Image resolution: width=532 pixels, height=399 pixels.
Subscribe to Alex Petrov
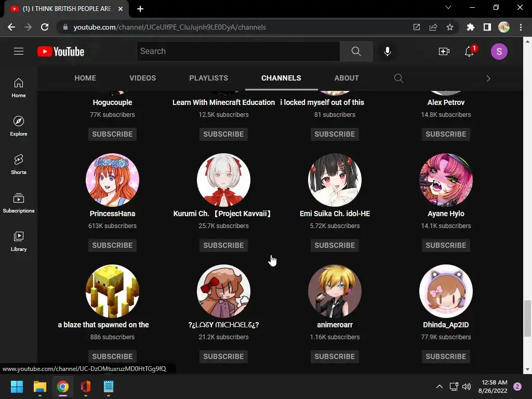446,134
